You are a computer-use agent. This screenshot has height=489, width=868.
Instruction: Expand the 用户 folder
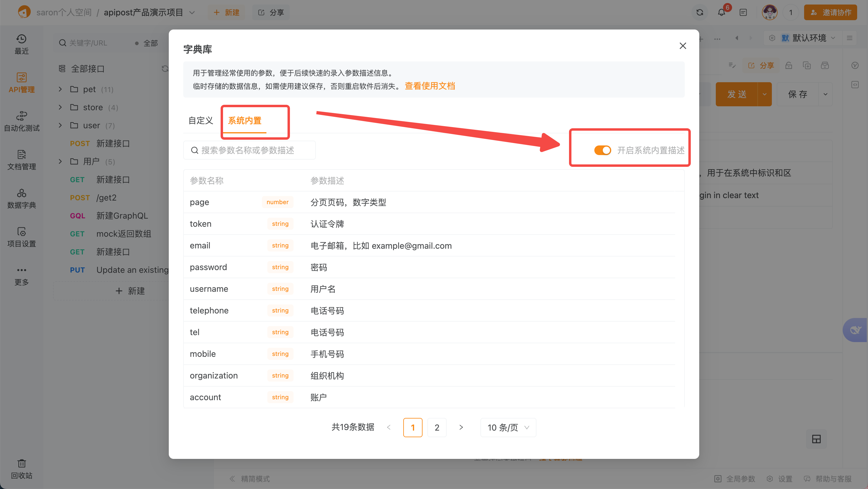60,161
